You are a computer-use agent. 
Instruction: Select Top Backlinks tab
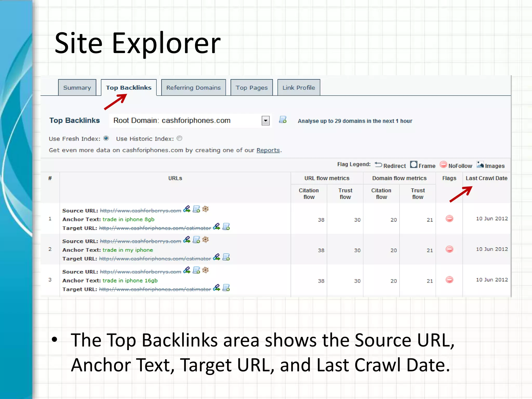pos(129,88)
